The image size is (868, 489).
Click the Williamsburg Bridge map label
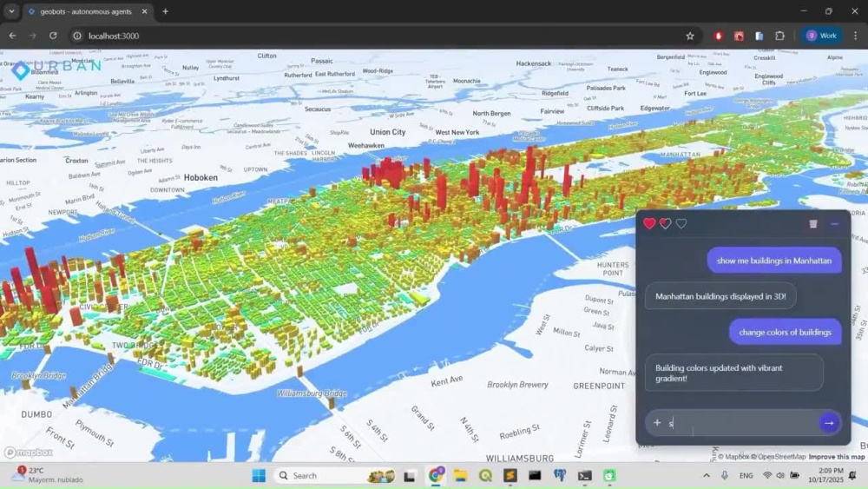coord(312,393)
